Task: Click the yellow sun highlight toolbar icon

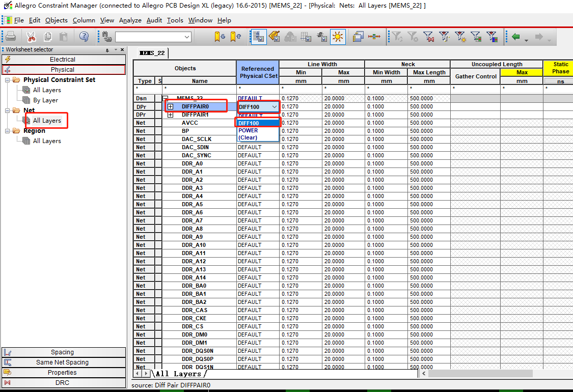Action: pyautogui.click(x=337, y=37)
